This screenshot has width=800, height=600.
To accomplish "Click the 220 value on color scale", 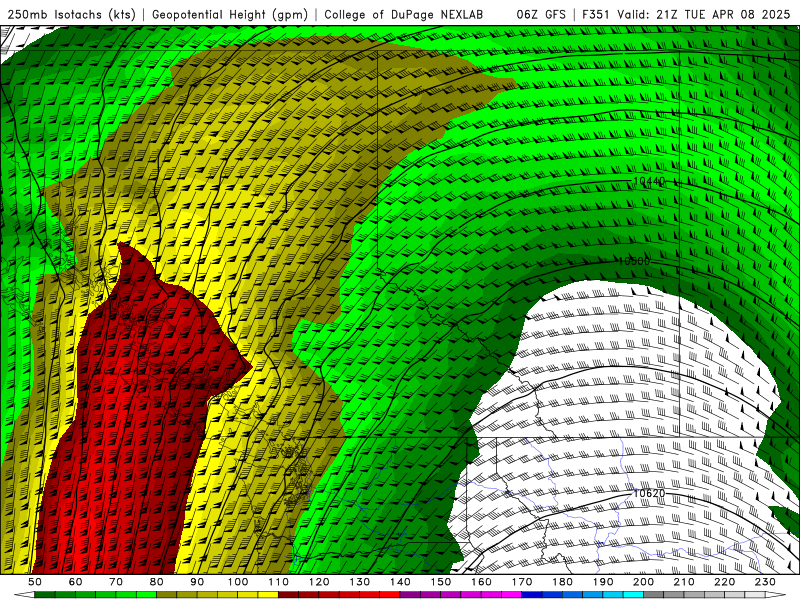I will click(x=725, y=582).
